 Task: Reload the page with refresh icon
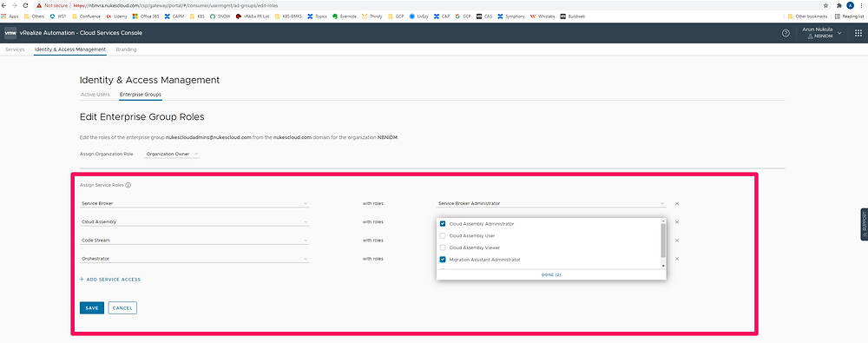click(x=25, y=5)
